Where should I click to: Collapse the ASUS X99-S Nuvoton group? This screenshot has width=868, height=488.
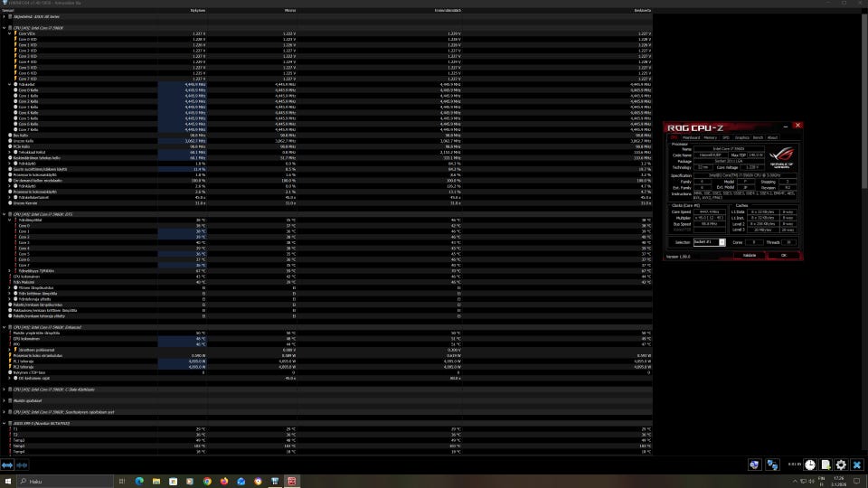(x=4, y=423)
